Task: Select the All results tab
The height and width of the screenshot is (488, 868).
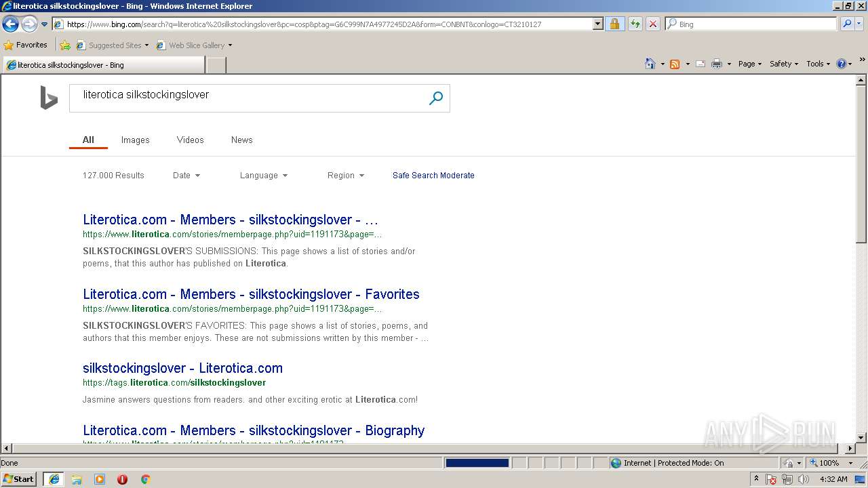Action: (88, 140)
